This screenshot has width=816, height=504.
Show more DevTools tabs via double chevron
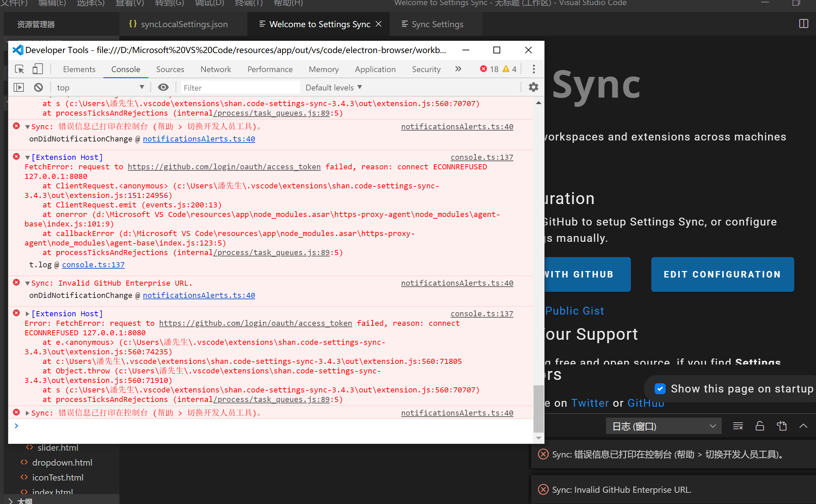pos(458,69)
